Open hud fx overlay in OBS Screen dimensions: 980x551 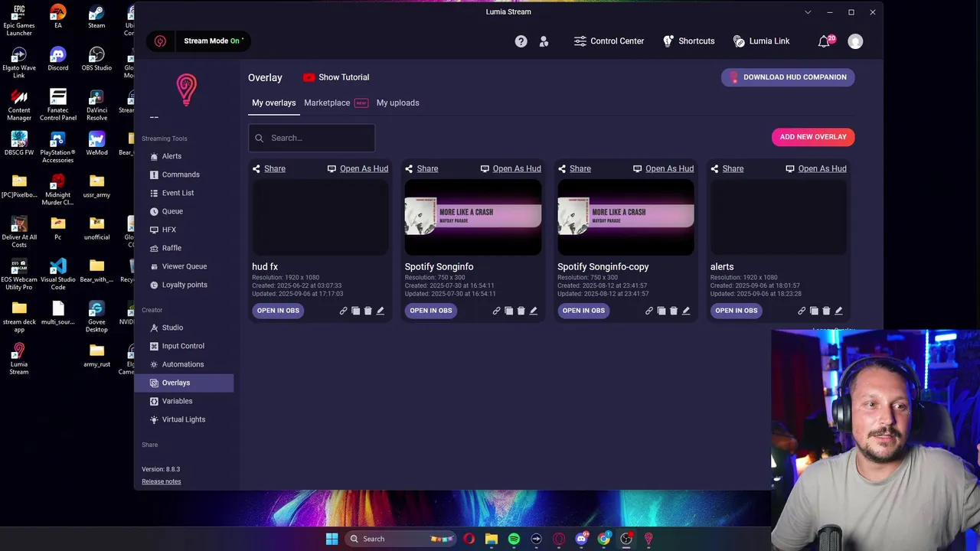pyautogui.click(x=278, y=311)
